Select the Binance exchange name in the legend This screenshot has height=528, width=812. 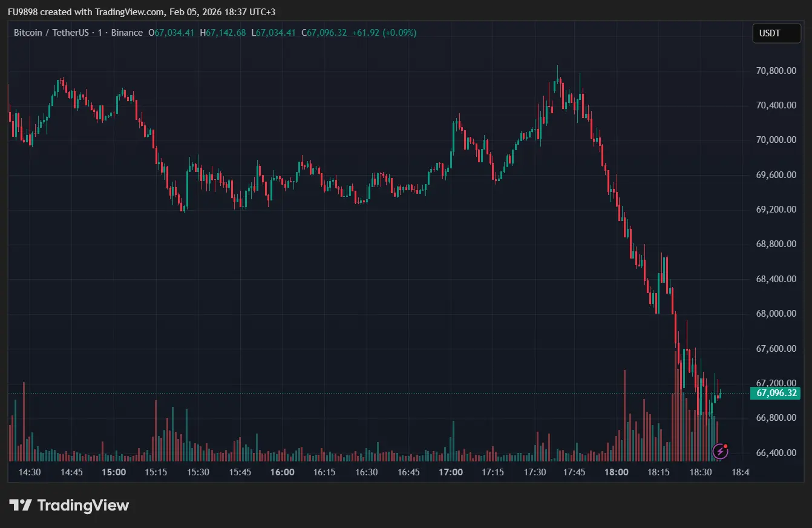click(x=126, y=33)
